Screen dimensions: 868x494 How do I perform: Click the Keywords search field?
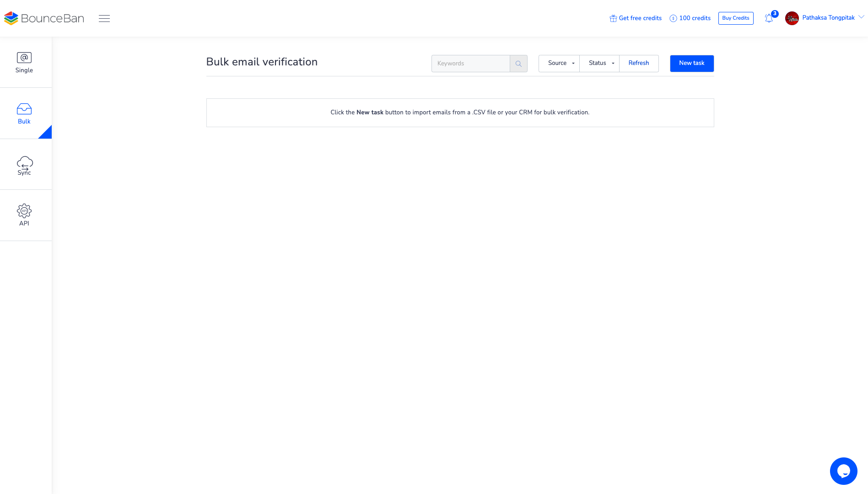470,64
